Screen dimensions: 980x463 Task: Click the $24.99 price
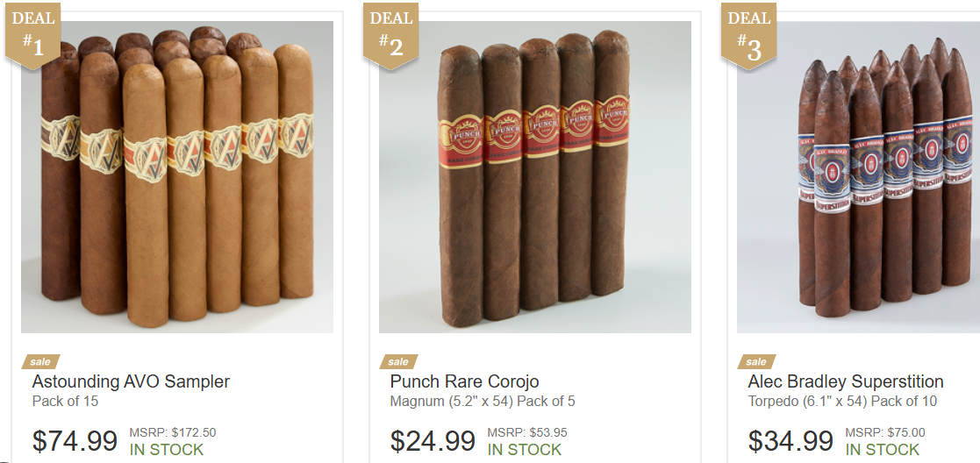click(433, 440)
